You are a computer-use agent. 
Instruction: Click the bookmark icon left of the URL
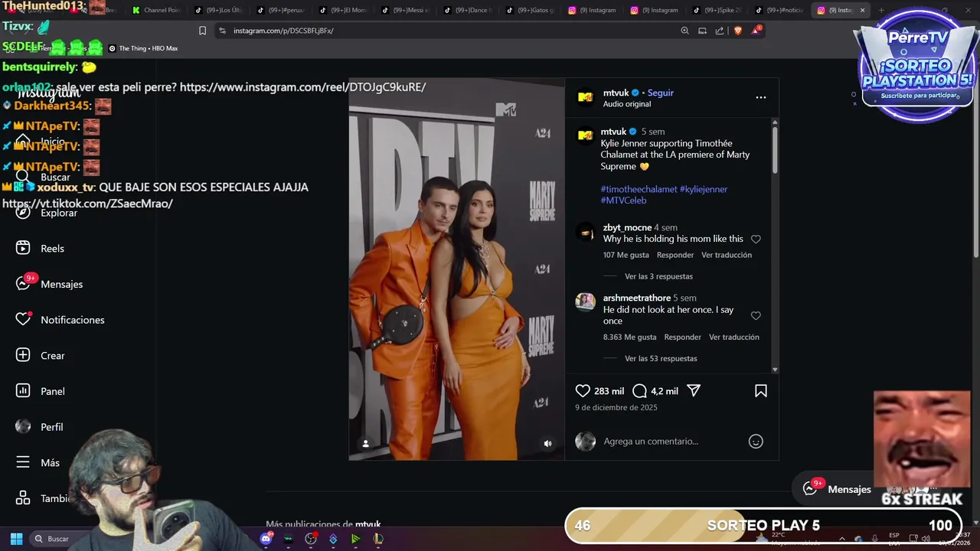pyautogui.click(x=202, y=31)
